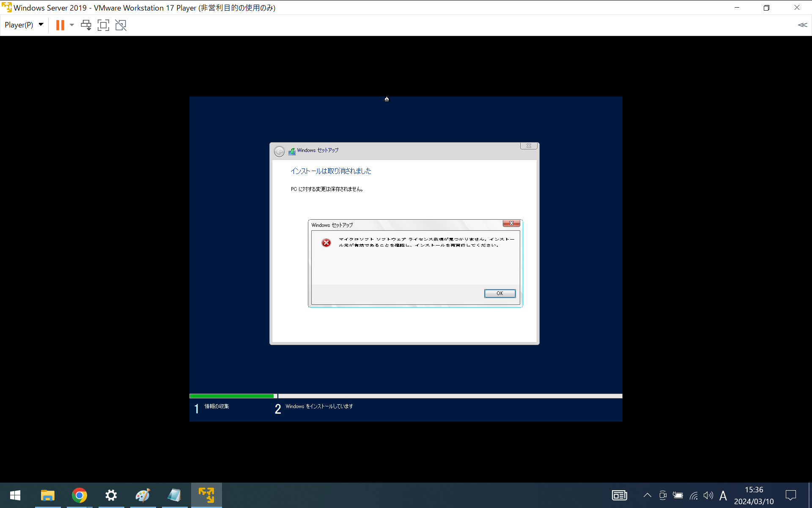The image size is (812, 508).
Task: Click the red error icon in dialog
Action: coord(326,243)
